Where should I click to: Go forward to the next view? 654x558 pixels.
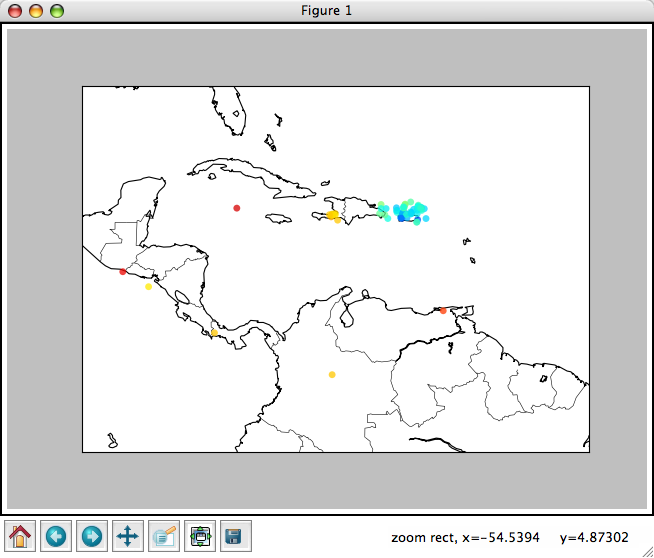click(x=92, y=536)
